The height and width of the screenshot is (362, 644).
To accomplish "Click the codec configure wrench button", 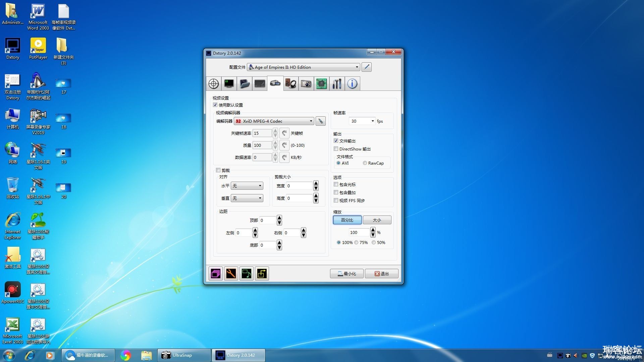I will 321,121.
